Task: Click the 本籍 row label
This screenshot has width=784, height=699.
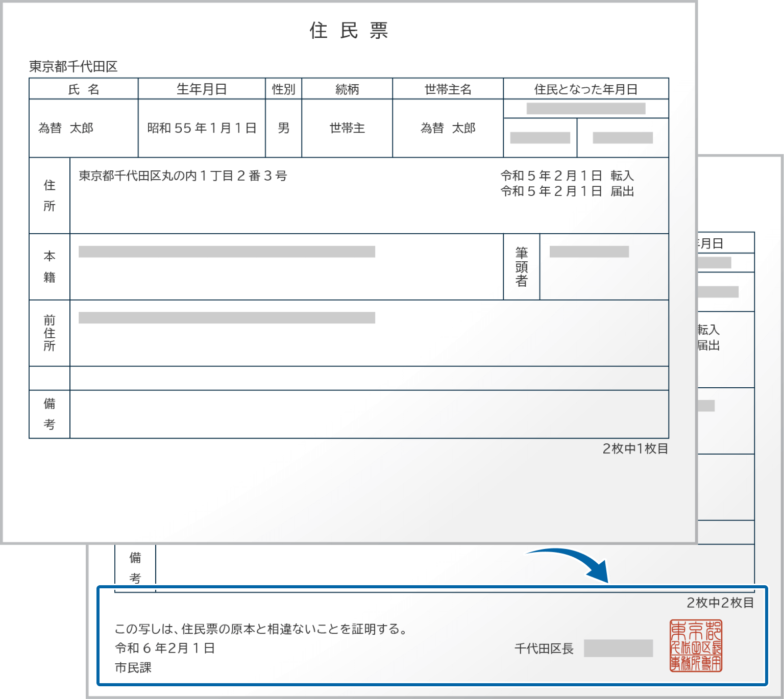Action: [x=50, y=267]
